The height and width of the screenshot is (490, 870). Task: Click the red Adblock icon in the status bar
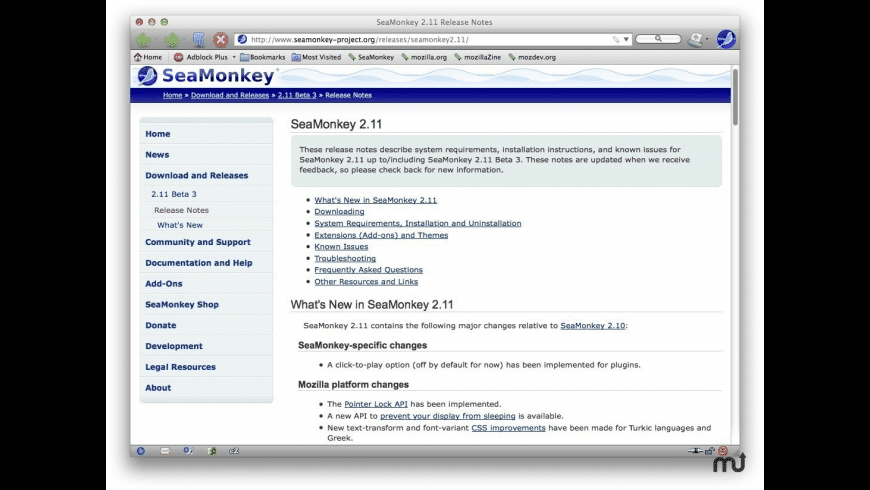tap(723, 451)
